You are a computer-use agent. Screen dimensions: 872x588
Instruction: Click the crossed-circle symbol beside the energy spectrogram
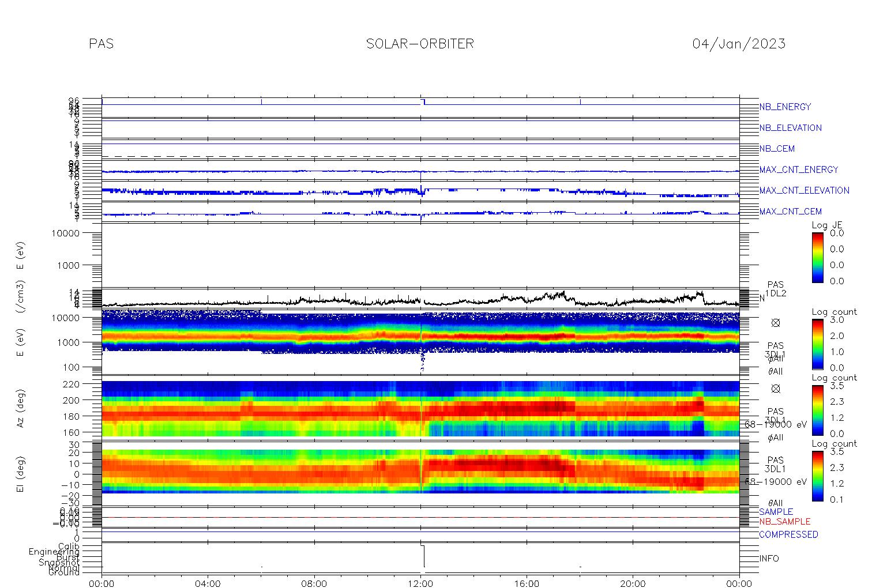(x=776, y=323)
